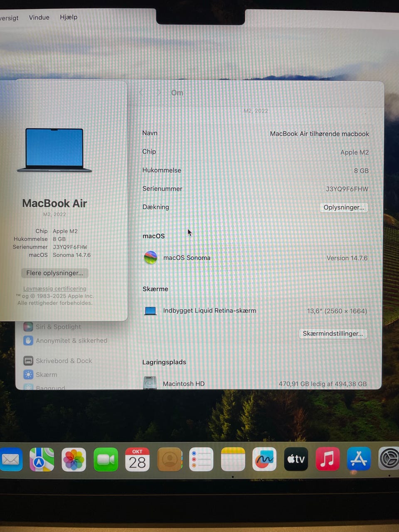399x532 pixels.
Task: Click the Indbygget Liquid Retina-skærm display icon
Action: click(x=150, y=311)
